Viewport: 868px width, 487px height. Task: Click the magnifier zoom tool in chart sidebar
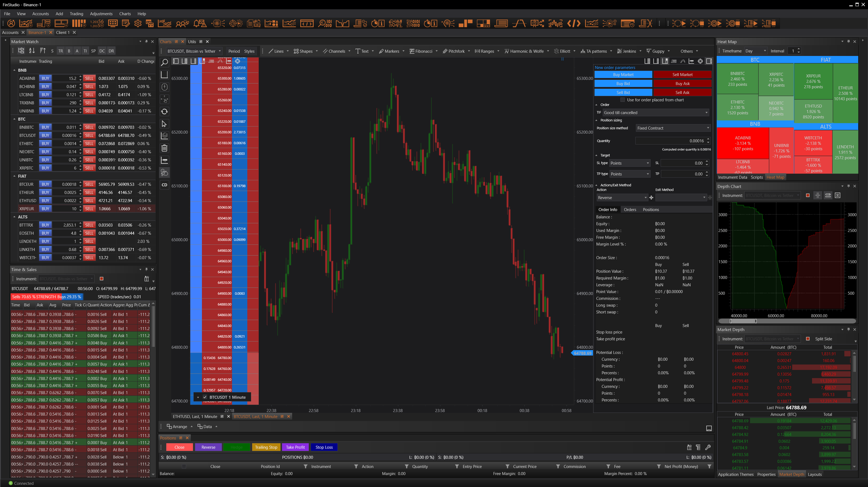tap(164, 62)
